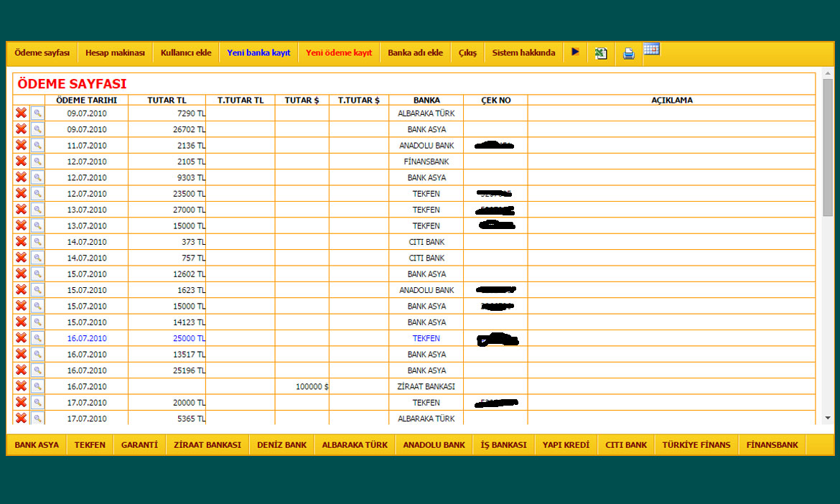Delete the 12602 TL Bank Asya payment
This screenshot has height=504, width=840.
tap(21, 274)
